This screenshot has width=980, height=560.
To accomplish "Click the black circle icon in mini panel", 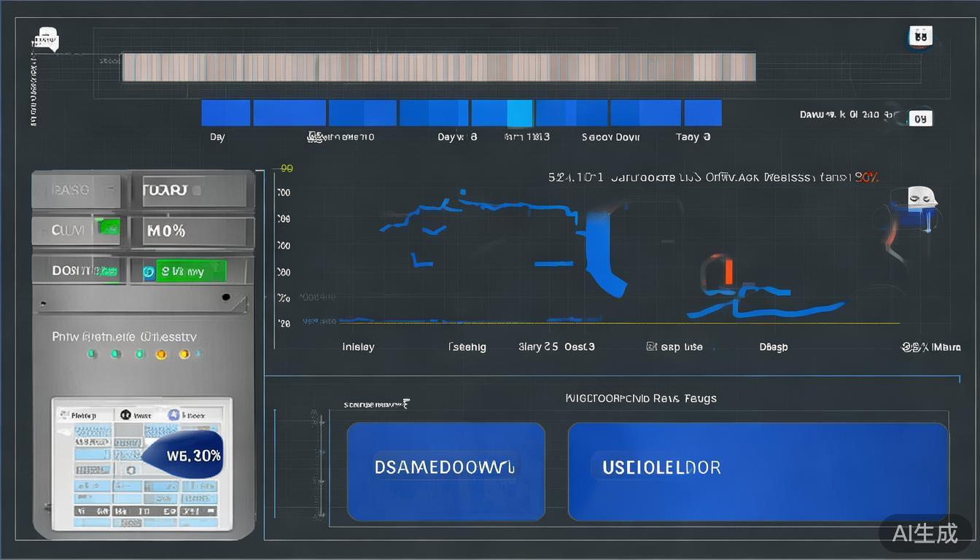I will coord(125,414).
